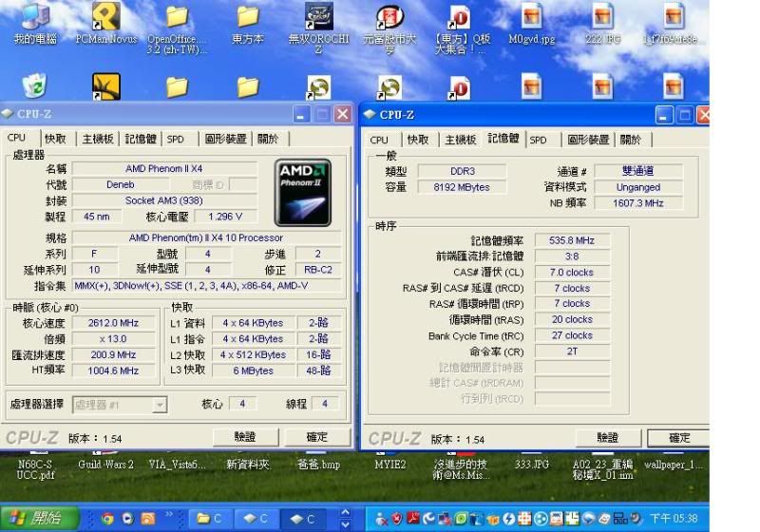Click 驗證 in the left CPU-Z window

[x=245, y=437]
